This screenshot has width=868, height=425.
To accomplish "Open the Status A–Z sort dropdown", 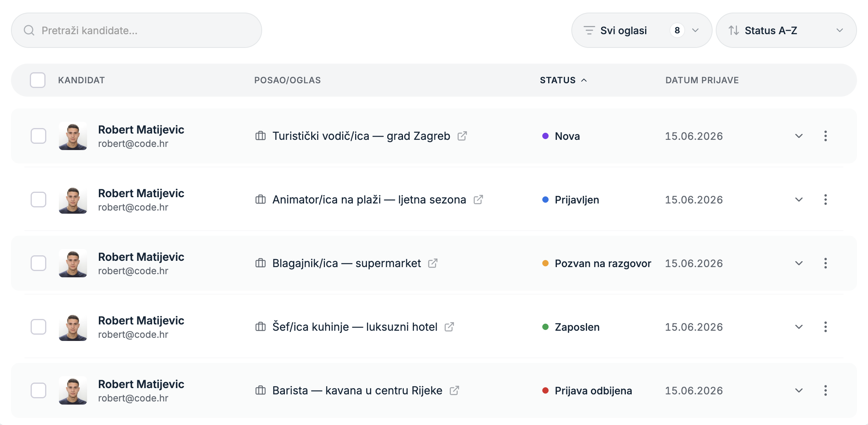I will (786, 30).
